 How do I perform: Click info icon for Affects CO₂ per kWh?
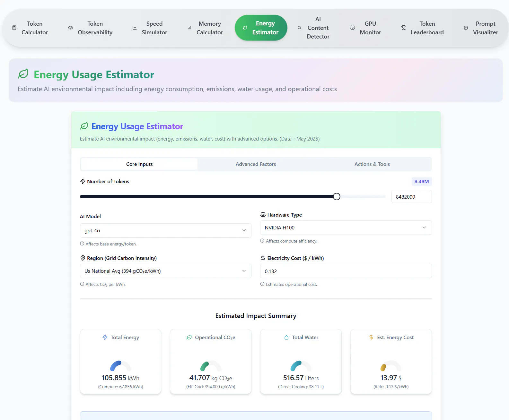pyautogui.click(x=82, y=284)
